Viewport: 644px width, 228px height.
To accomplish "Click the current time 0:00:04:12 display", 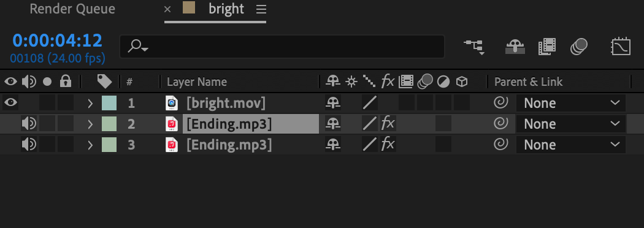I will point(57,40).
